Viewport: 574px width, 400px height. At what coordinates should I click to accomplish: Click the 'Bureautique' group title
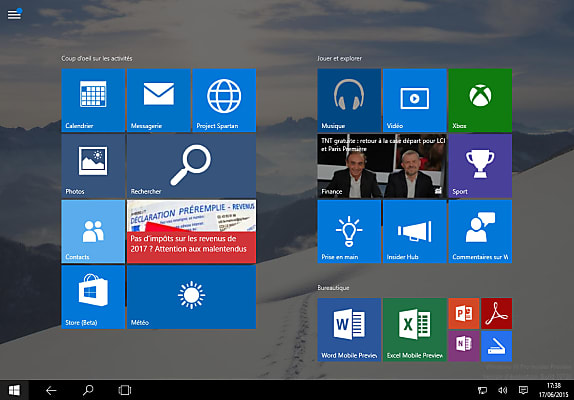pos(333,288)
